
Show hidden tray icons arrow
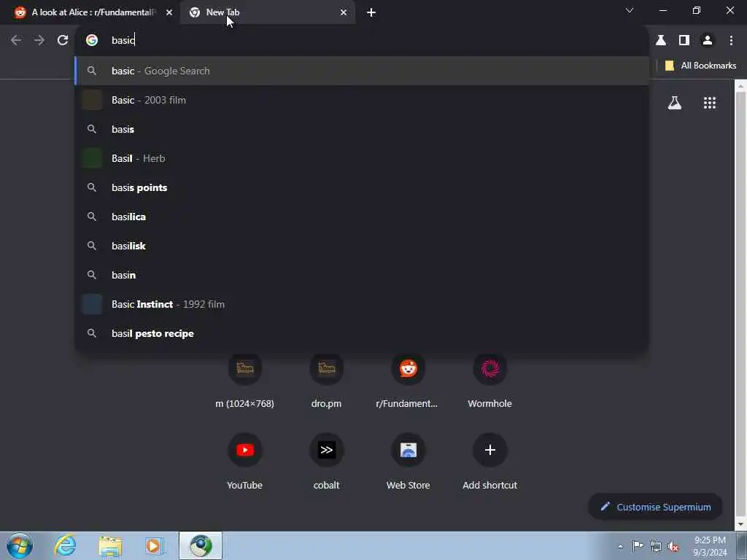tap(620, 547)
